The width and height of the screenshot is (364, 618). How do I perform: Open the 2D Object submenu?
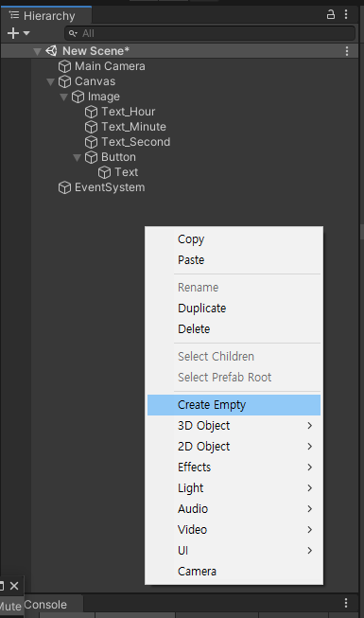coord(234,447)
